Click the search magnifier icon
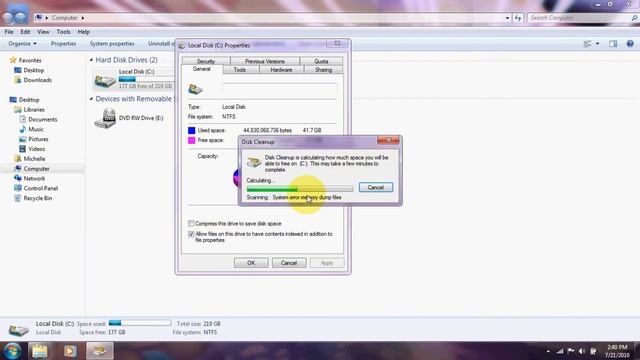Image resolution: width=640 pixels, height=360 pixels. pos(634,18)
